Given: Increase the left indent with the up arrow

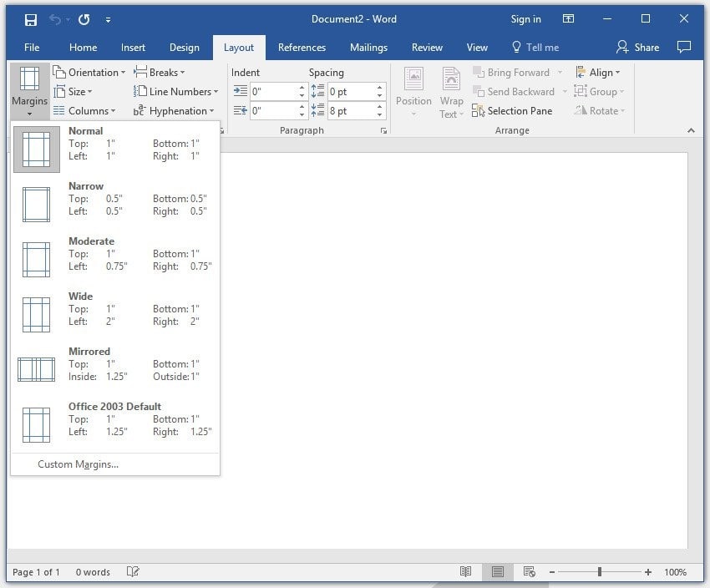Looking at the screenshot, I should click(302, 88).
